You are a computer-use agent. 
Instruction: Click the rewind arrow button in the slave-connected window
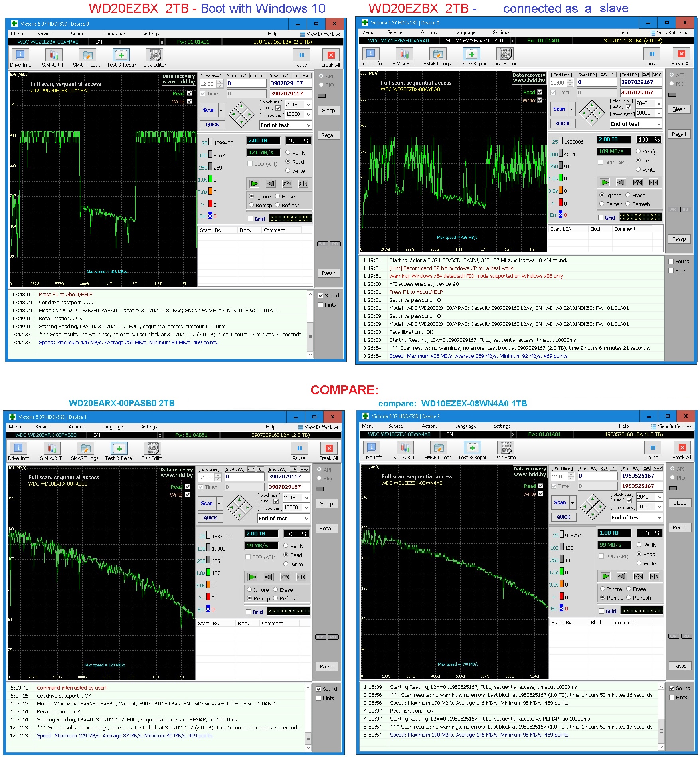coord(621,182)
